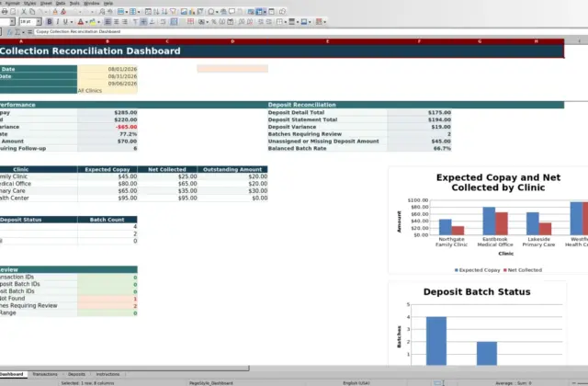Click the Cut scissors icon
The width and height of the screenshot is (588, 386).
[24, 12]
